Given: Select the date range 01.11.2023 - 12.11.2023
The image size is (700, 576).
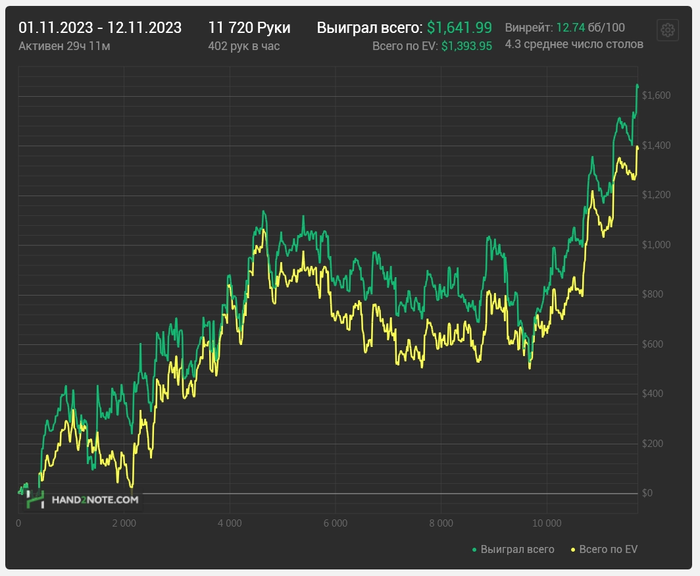Looking at the screenshot, I should point(100,28).
